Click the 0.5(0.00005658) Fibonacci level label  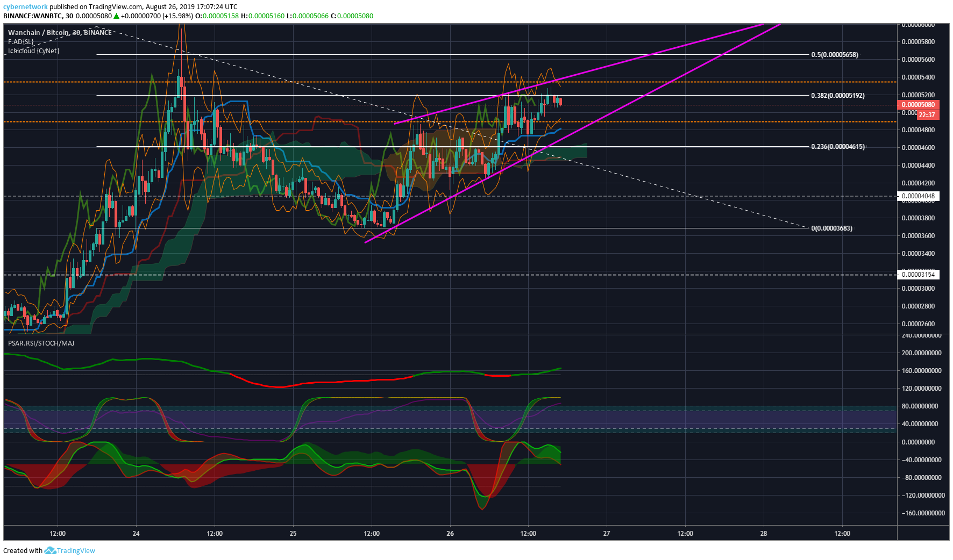(x=835, y=55)
